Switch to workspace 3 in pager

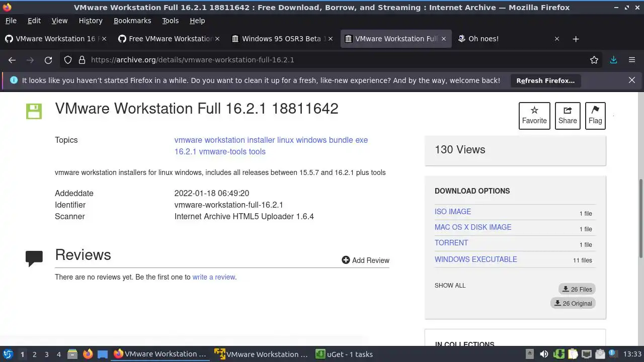[46, 354]
